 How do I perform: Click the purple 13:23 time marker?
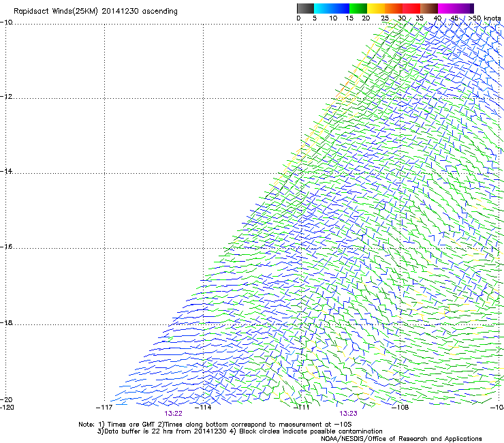(349, 414)
